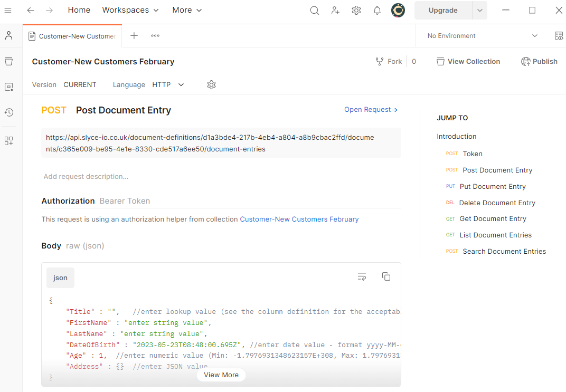
Task: Click the Publish button
Action: [x=539, y=62]
